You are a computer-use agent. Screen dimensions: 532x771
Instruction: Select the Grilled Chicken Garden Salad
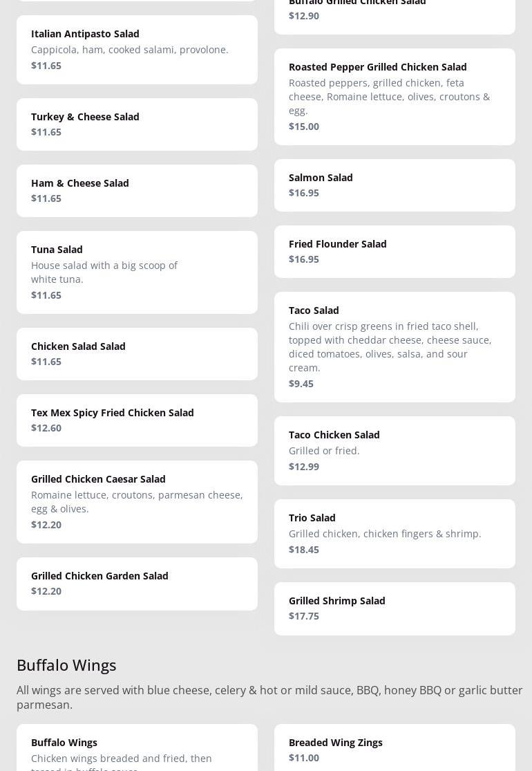tap(137, 583)
